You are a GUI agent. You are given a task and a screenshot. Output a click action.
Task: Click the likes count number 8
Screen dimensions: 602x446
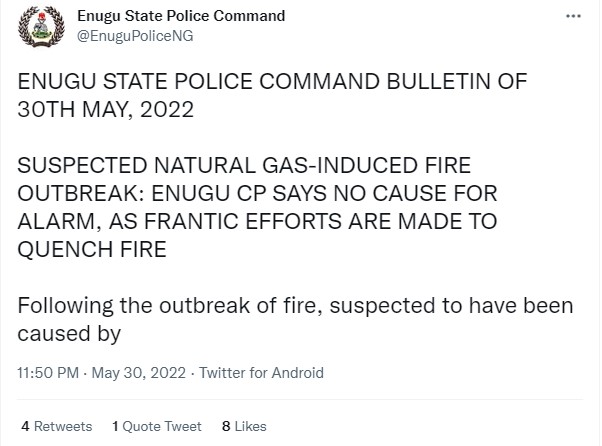point(226,426)
